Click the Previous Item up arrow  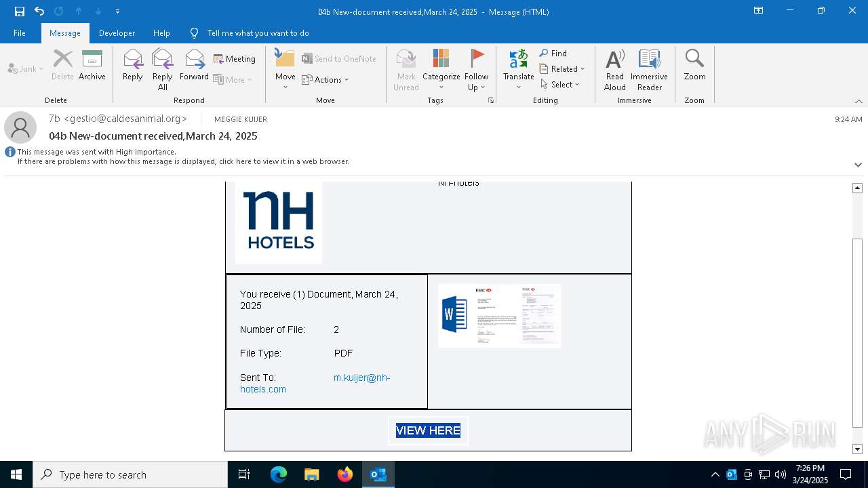(79, 11)
